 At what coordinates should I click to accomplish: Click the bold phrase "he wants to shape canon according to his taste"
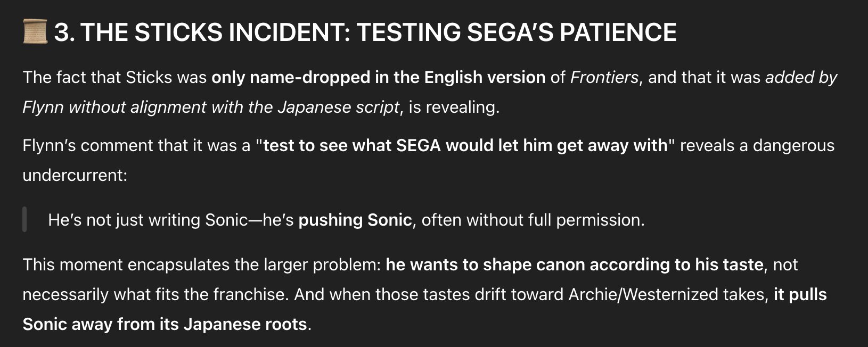coord(575,265)
